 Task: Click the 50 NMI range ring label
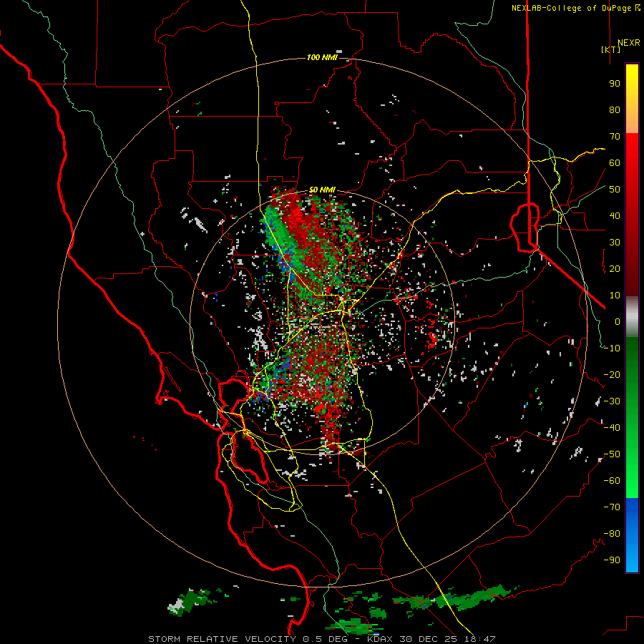coord(322,190)
